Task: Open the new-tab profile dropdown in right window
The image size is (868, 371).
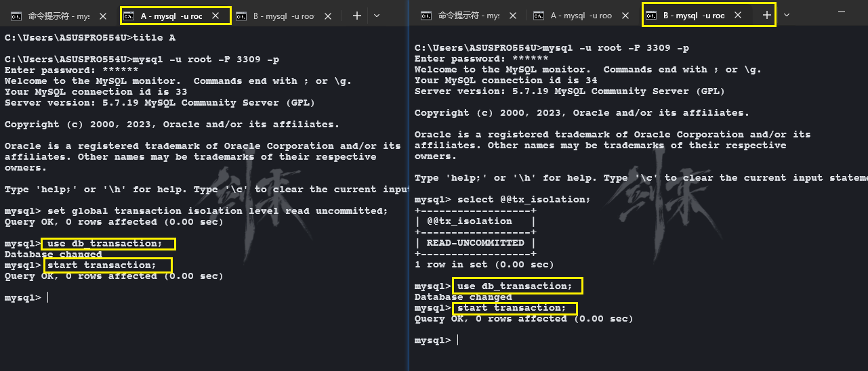Action: tap(787, 15)
